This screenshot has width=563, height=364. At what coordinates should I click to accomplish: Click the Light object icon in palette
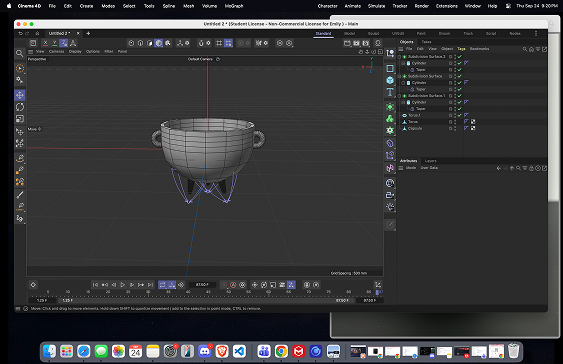click(x=390, y=206)
